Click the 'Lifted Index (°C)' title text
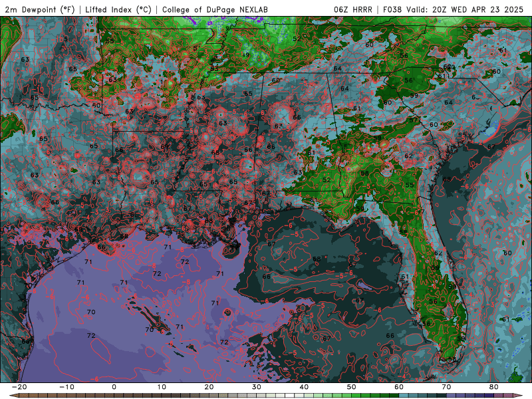532x399 pixels. pyautogui.click(x=118, y=9)
